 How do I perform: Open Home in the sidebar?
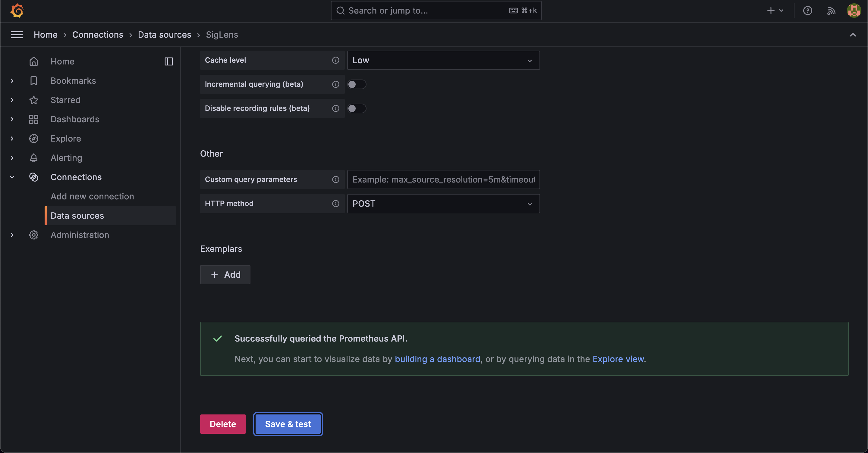pyautogui.click(x=62, y=61)
